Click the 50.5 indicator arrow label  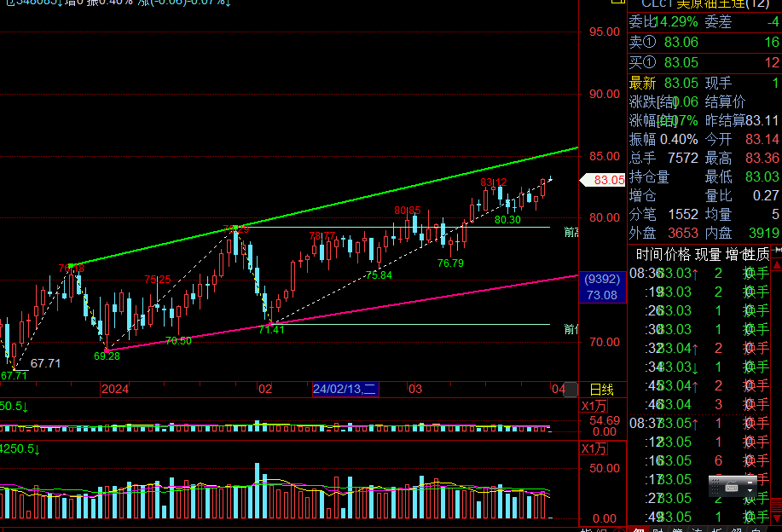click(x=14, y=405)
